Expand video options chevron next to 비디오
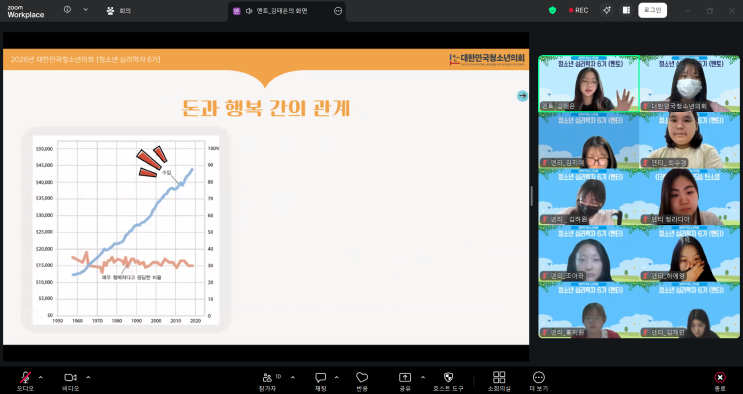743x394 pixels. point(88,377)
